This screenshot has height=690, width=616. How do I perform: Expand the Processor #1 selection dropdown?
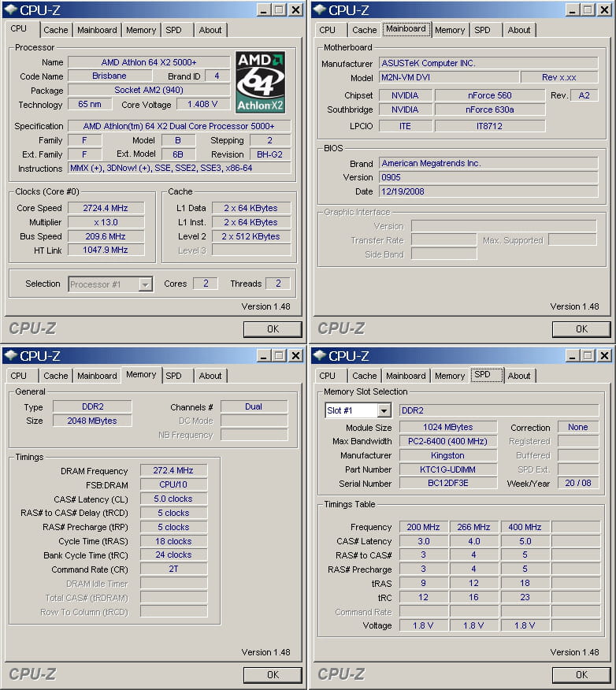[145, 284]
